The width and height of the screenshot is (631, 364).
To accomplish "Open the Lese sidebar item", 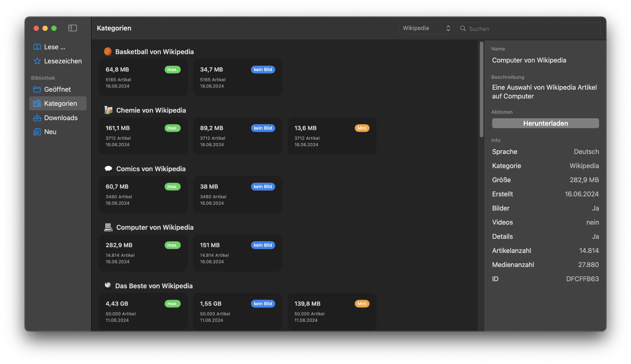I will click(x=58, y=47).
